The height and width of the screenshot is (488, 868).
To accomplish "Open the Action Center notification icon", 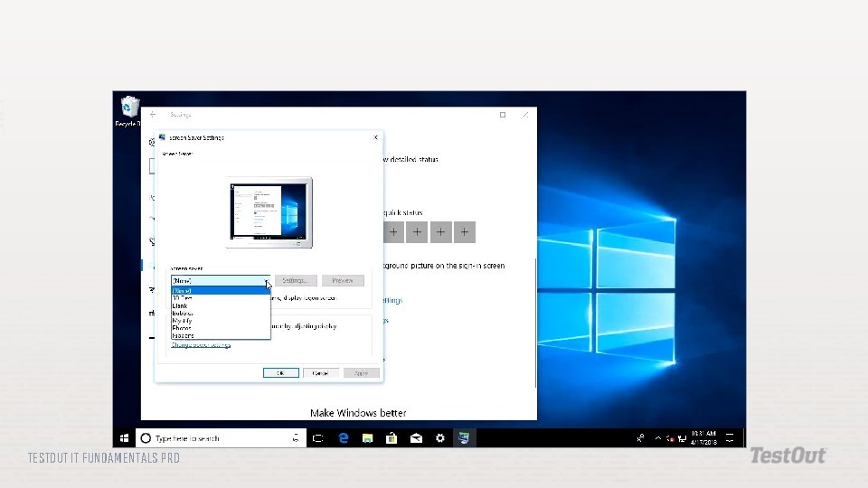I will click(x=730, y=438).
